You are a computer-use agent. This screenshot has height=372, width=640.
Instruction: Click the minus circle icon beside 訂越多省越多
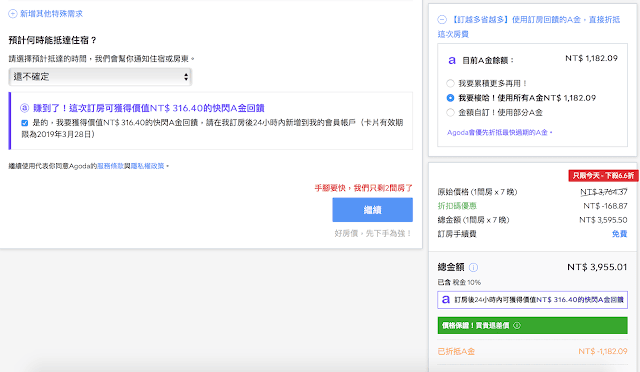[442, 20]
